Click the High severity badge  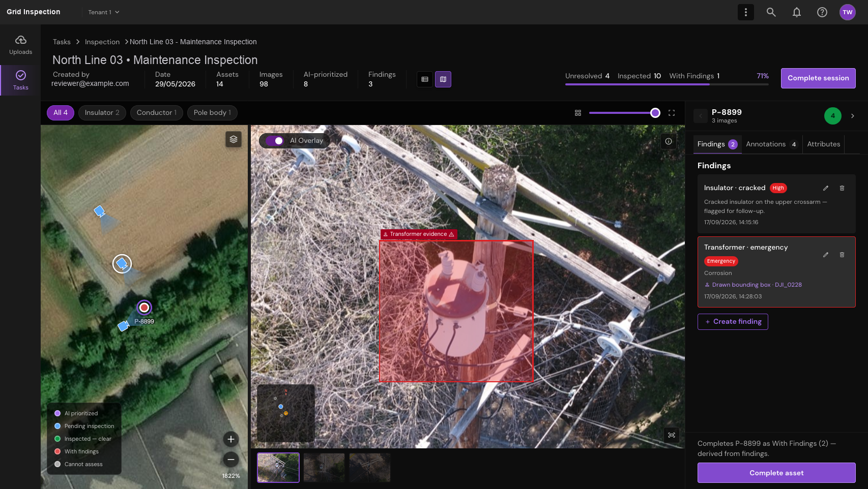click(778, 188)
